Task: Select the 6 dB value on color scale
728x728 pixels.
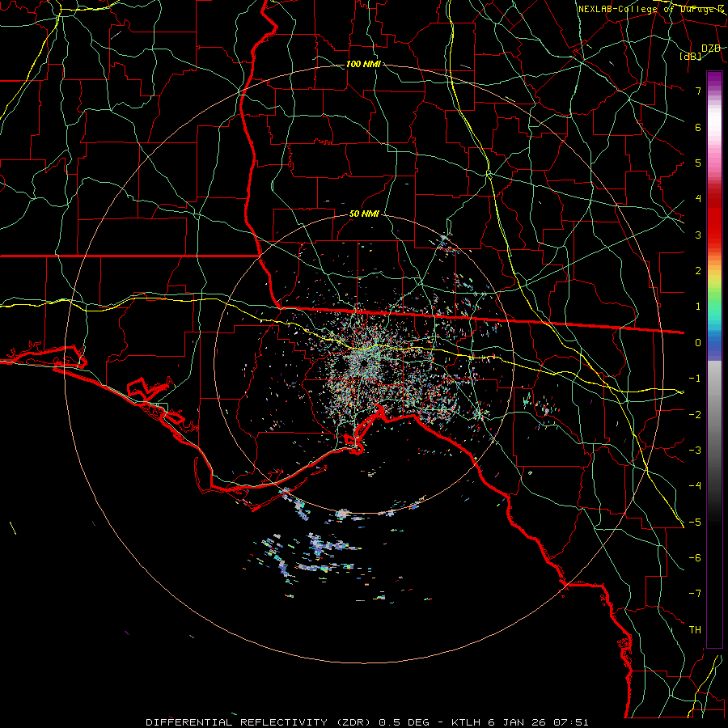Action: [698, 127]
